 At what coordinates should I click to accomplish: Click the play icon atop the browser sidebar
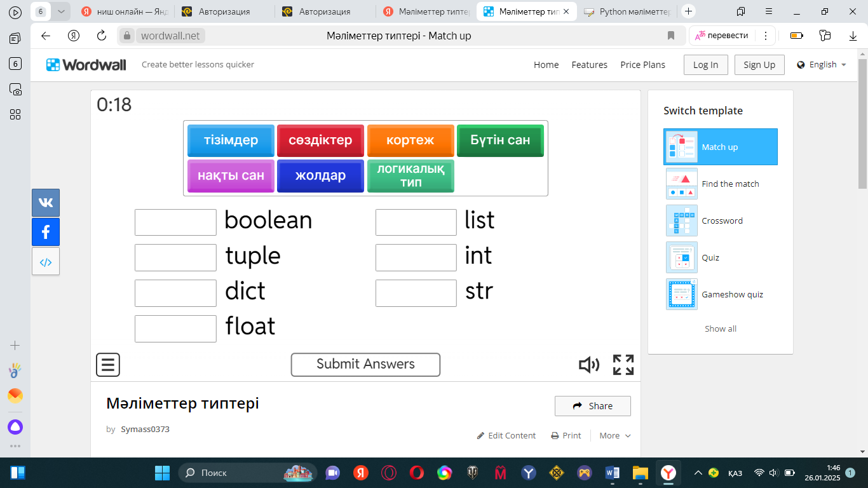[15, 12]
